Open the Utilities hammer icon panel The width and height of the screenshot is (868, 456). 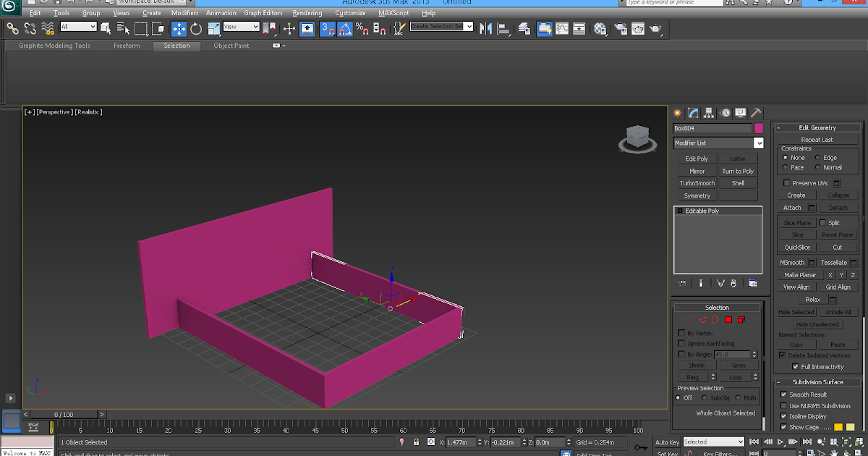[756, 113]
